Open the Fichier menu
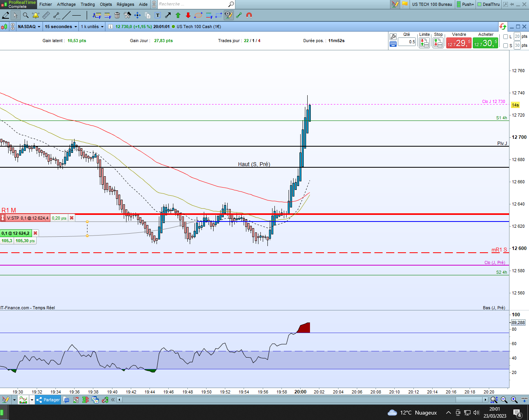Viewport: 529px width, 420px height. coord(46,4)
